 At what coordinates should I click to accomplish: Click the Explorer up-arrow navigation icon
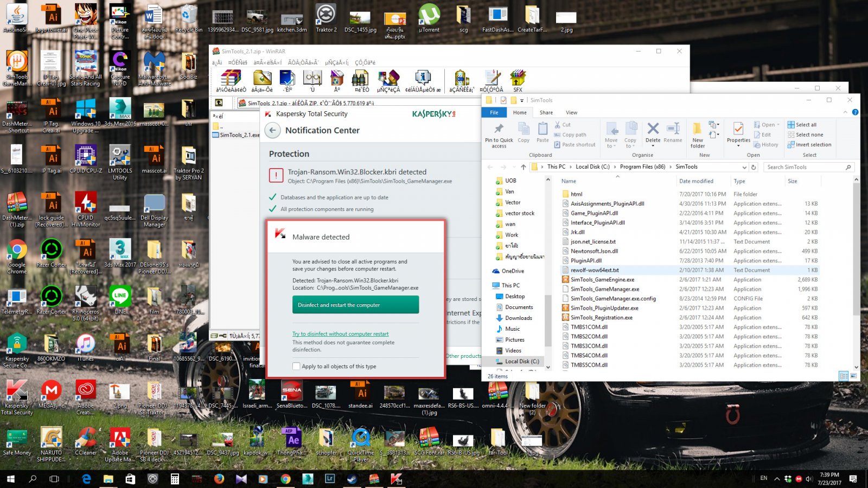(523, 167)
